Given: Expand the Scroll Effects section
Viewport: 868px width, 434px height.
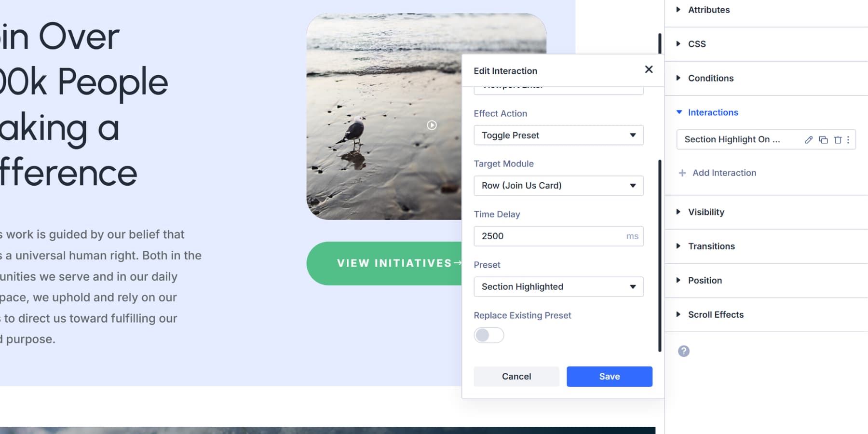Looking at the screenshot, I should point(716,314).
